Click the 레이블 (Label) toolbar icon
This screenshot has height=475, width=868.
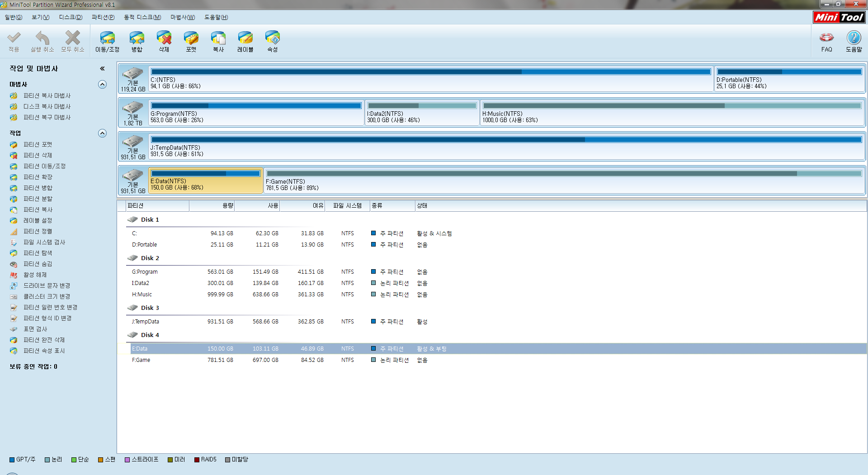[245, 38]
